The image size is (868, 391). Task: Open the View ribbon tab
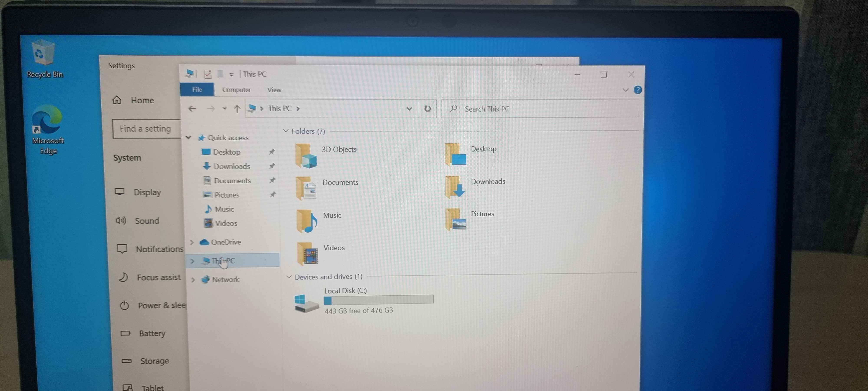[274, 90]
